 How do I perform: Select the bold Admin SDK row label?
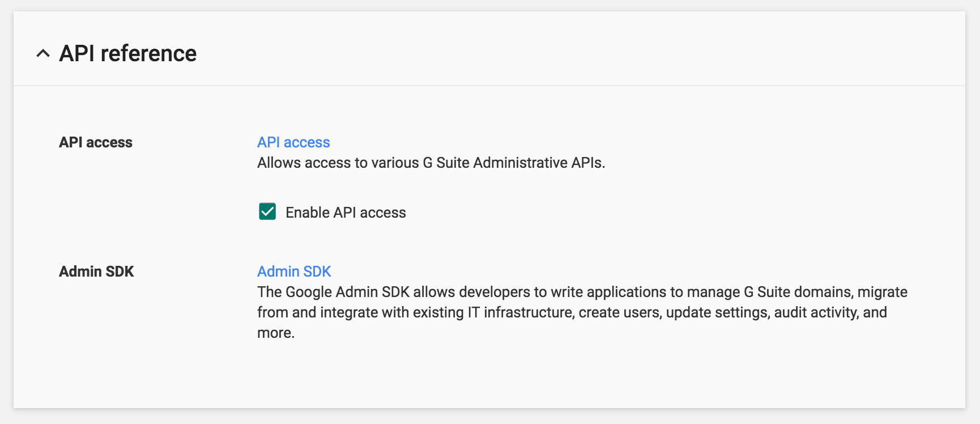(x=96, y=272)
